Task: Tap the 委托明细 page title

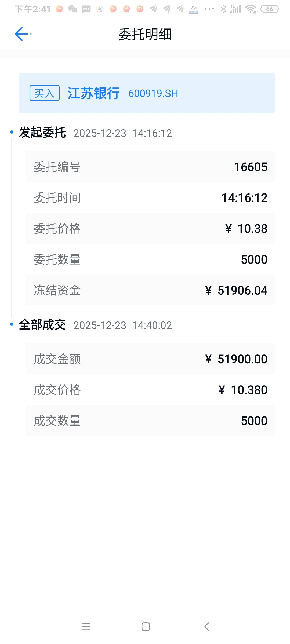Action: tap(145, 34)
